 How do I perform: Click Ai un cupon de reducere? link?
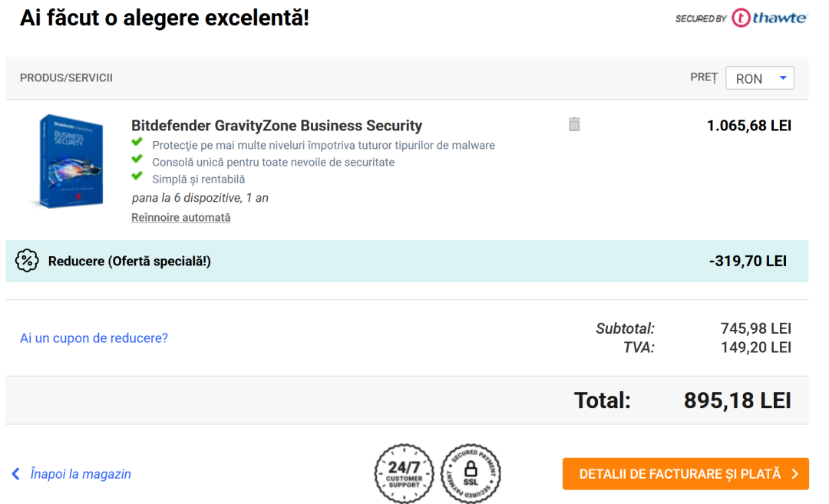coord(94,338)
